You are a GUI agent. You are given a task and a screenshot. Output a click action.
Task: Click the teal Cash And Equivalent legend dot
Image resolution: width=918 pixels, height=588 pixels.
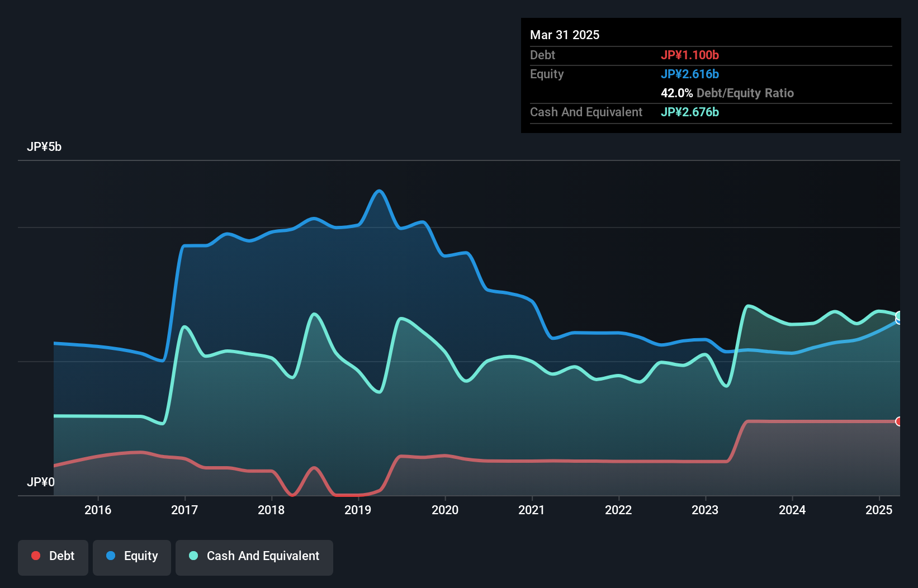[193, 556]
